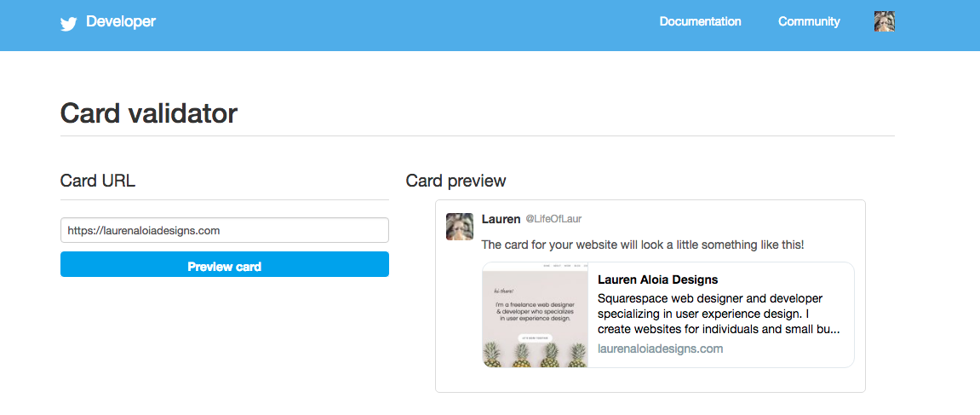Click the Card validator page heading
980x415 pixels.
click(149, 114)
